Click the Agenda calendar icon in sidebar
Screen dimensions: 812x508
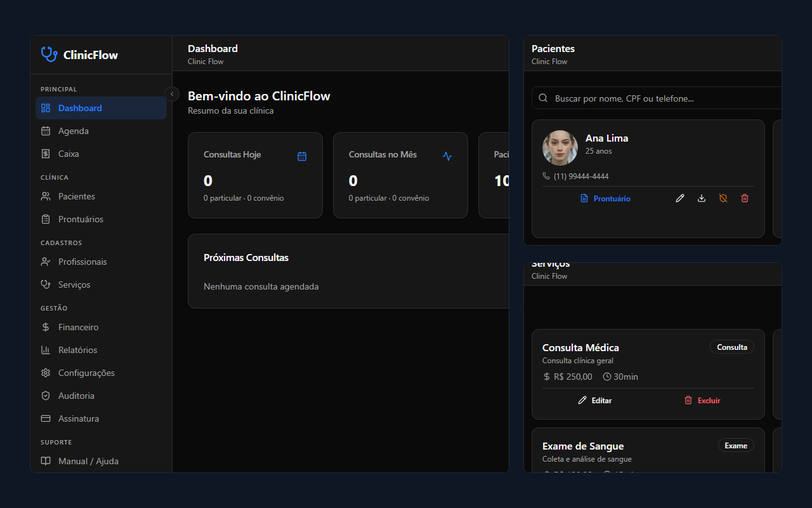tap(46, 131)
